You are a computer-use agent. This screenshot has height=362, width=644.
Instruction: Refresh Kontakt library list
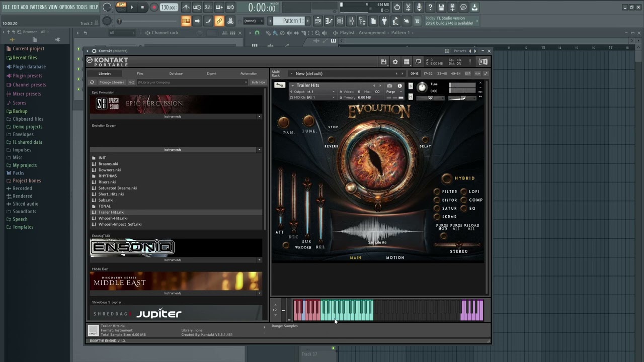tap(92, 82)
